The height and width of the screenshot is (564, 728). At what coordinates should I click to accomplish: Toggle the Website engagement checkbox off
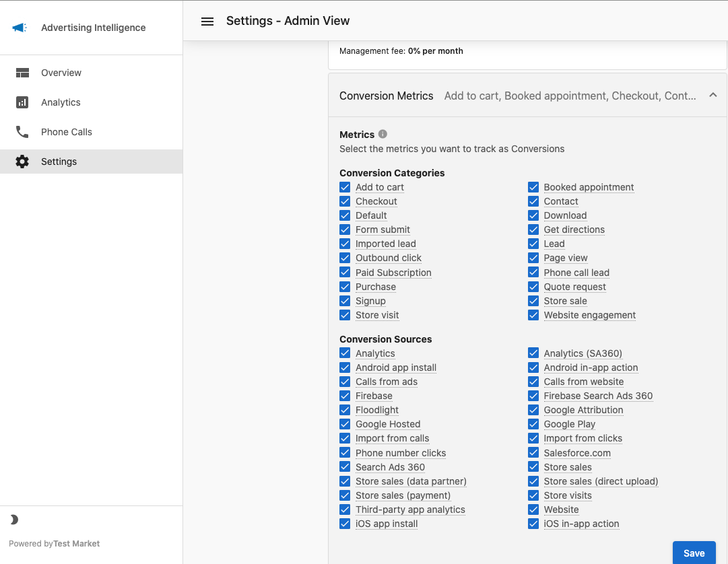click(x=533, y=315)
